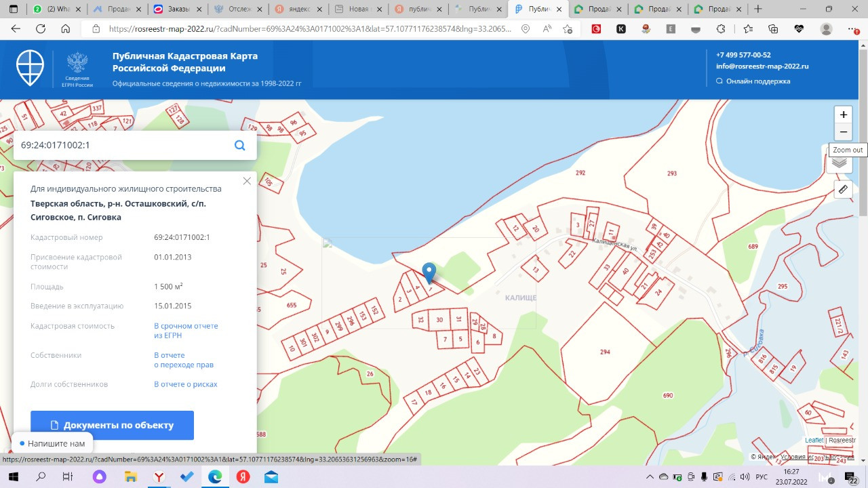Switch to the Новая вкладка tab
This screenshot has height=488, width=868.
(x=359, y=9)
